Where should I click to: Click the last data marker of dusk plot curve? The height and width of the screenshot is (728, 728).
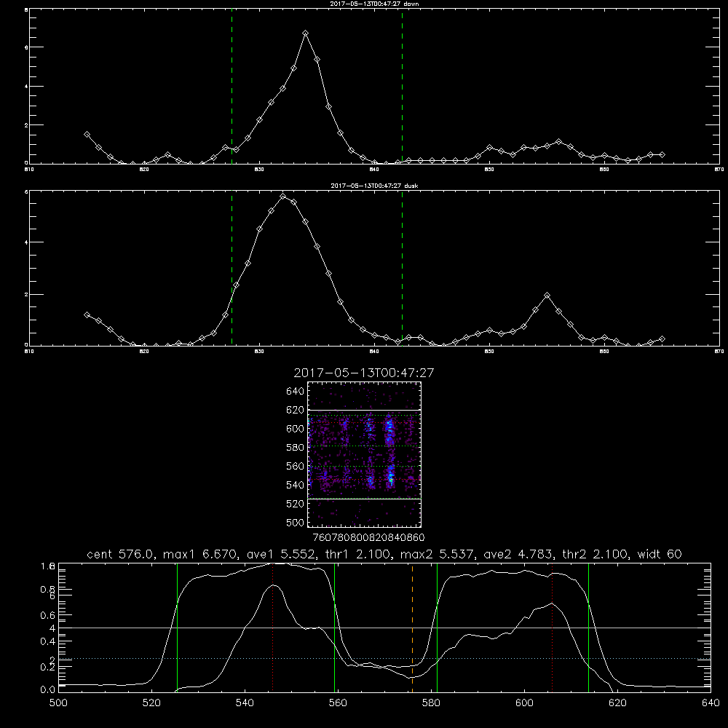662,339
